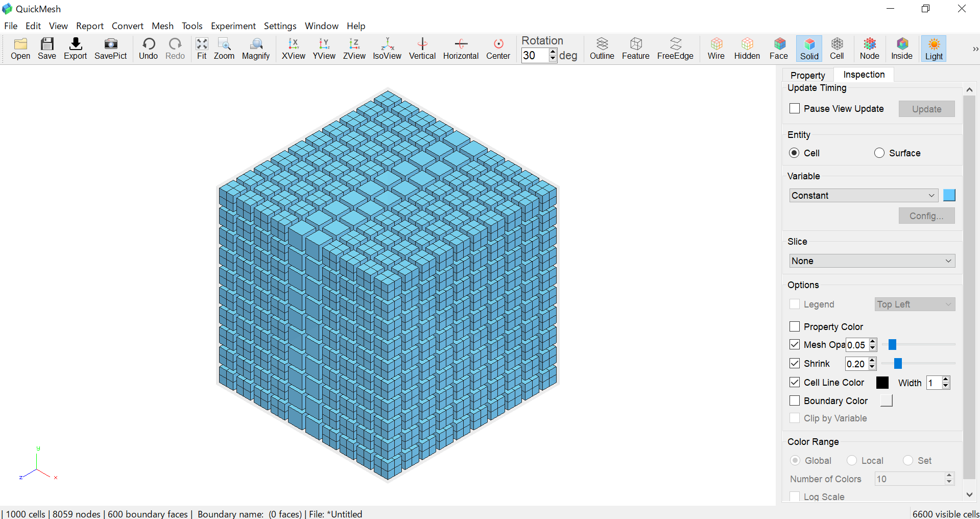Image resolution: width=980 pixels, height=519 pixels.
Task: Increase the line Width spinner
Action: 946,379
